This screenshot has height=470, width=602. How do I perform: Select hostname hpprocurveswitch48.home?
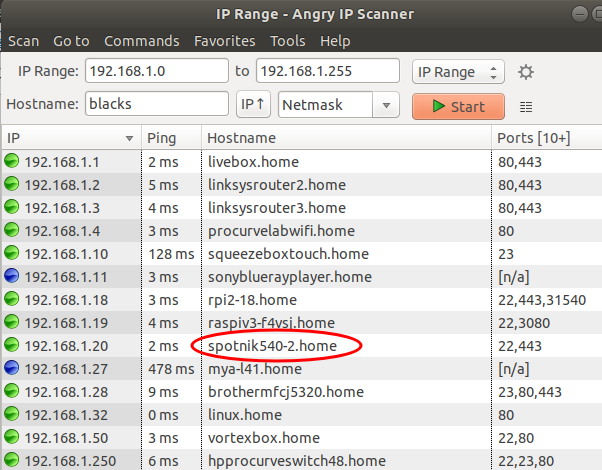tap(297, 461)
